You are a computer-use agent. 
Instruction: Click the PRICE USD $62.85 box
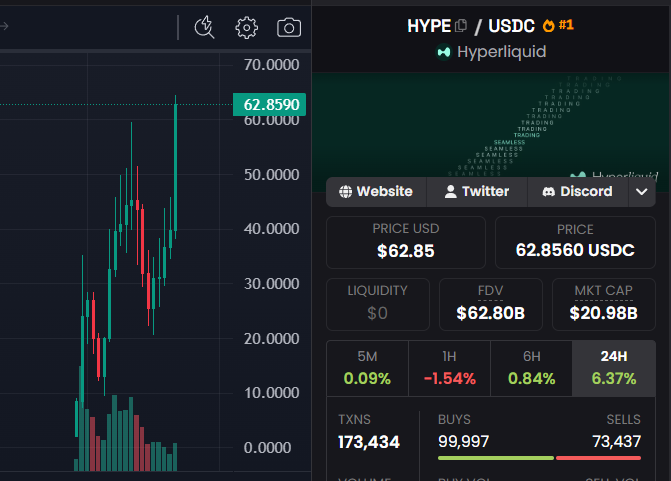[x=406, y=242]
